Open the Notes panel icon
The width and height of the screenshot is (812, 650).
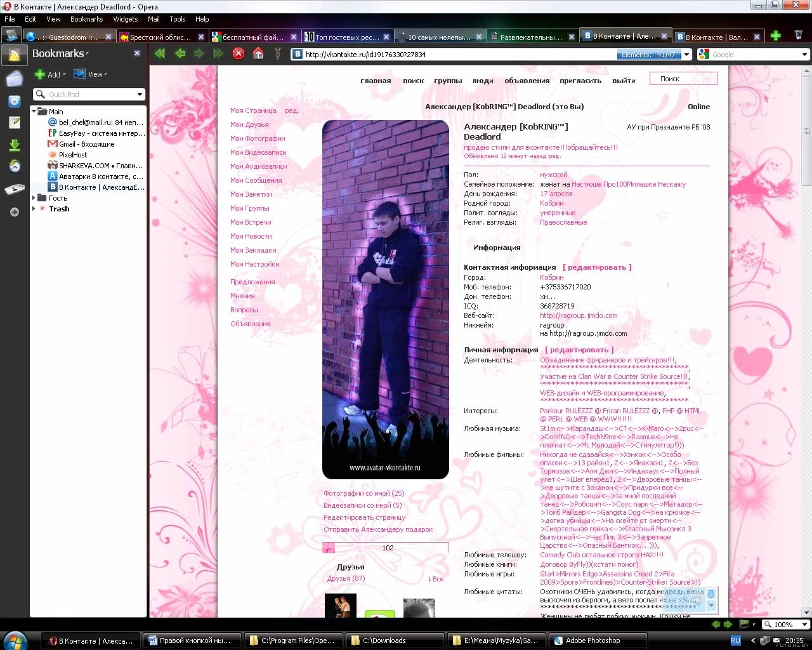(x=14, y=123)
